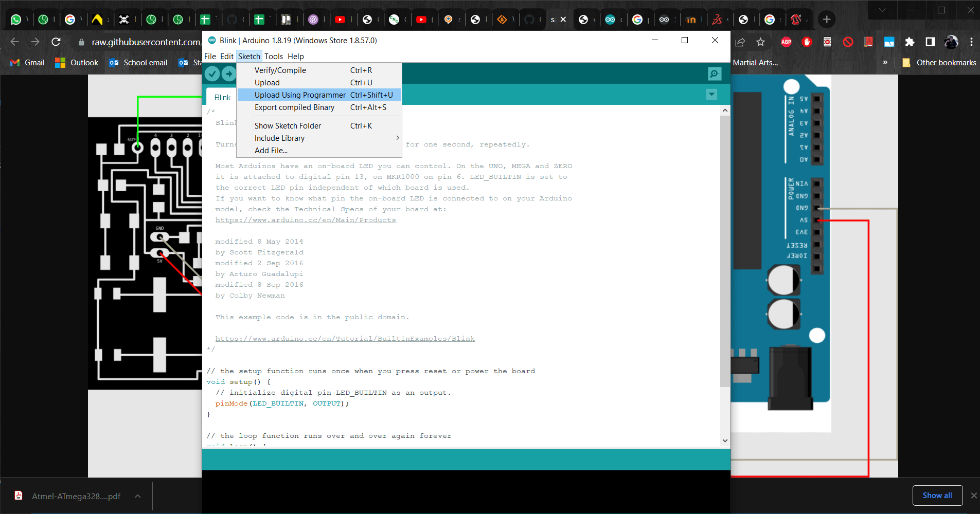This screenshot has height=514, width=980.
Task: Open the File menu in Arduino
Action: pyautogui.click(x=210, y=57)
